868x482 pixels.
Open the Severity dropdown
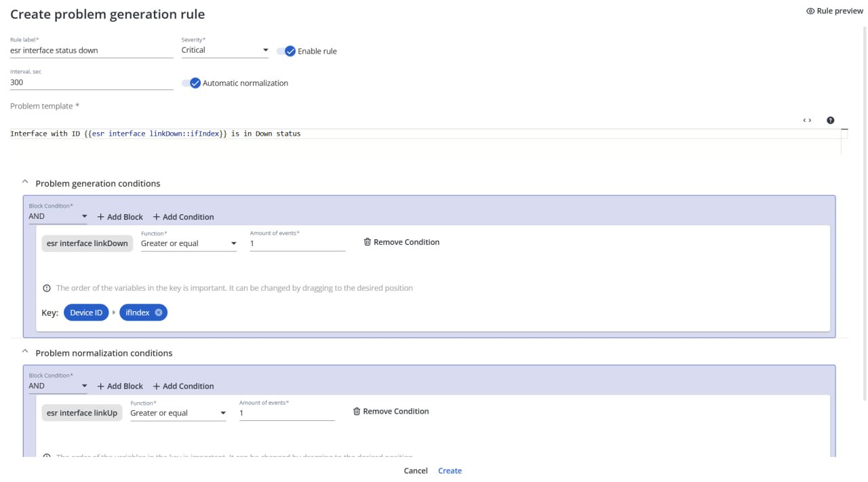point(225,50)
